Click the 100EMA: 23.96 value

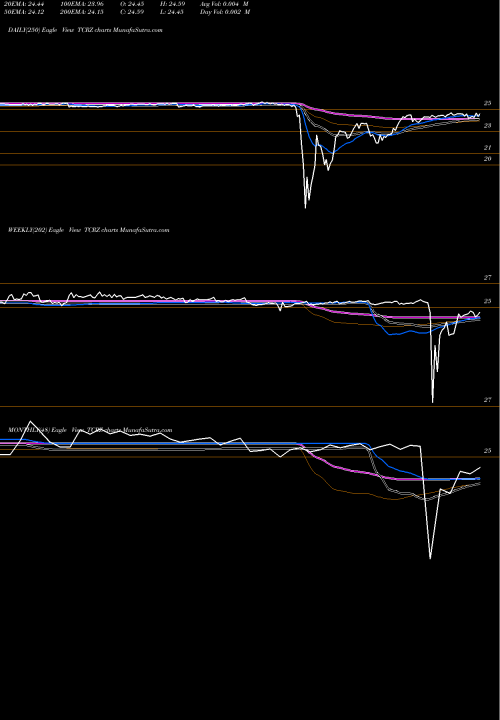(x=82, y=4)
